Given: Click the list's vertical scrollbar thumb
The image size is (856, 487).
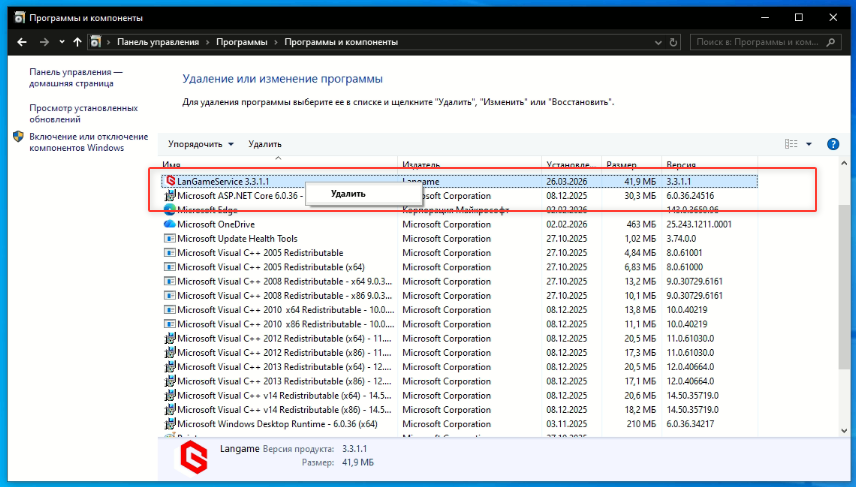Looking at the screenshot, I should (844, 287).
